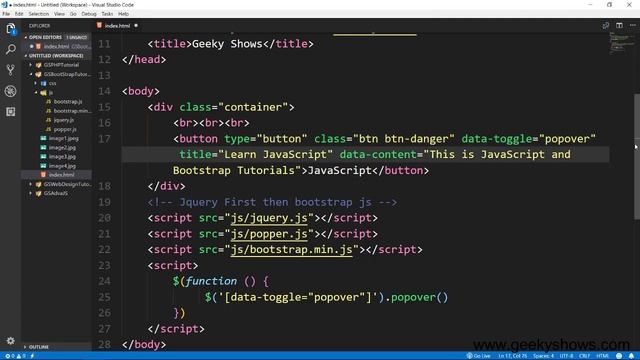Open the js/bootstrap.min.js script link

pyautogui.click(x=291, y=249)
